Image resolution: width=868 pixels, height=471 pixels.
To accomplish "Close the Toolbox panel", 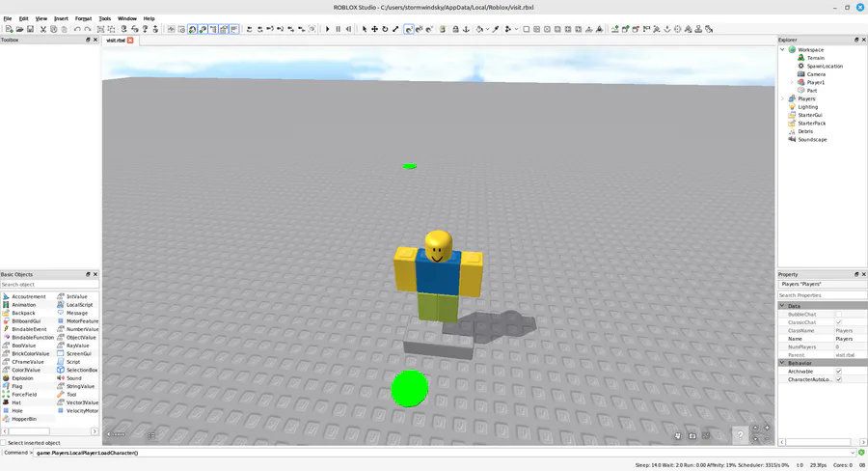I will point(95,40).
